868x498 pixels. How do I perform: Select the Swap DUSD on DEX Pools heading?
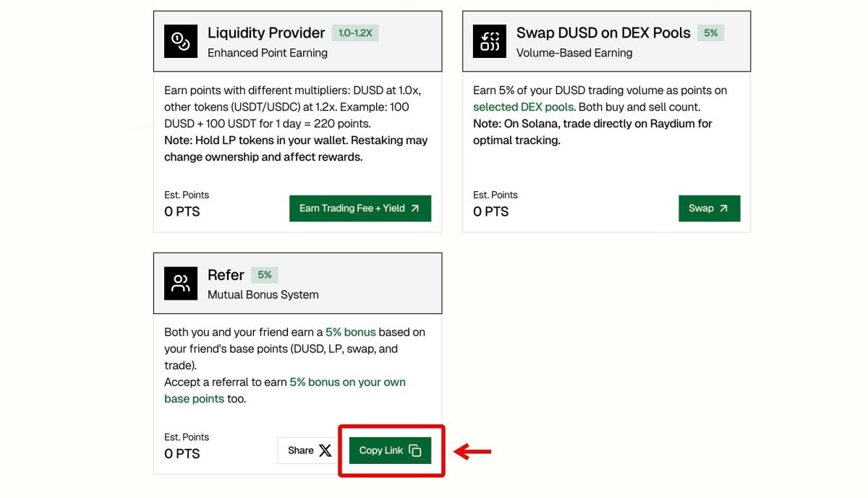(x=603, y=33)
